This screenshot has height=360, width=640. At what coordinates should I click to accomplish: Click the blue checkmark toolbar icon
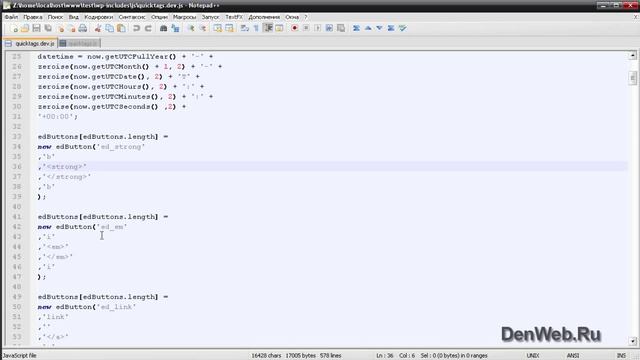[403, 28]
